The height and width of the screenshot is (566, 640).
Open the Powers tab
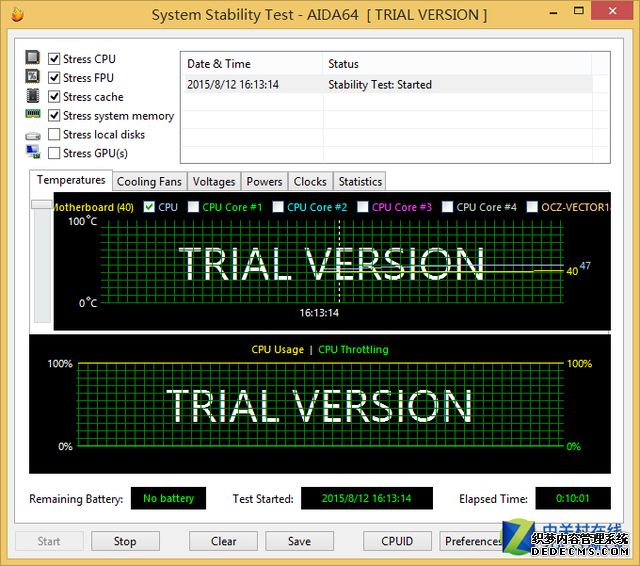[264, 182]
